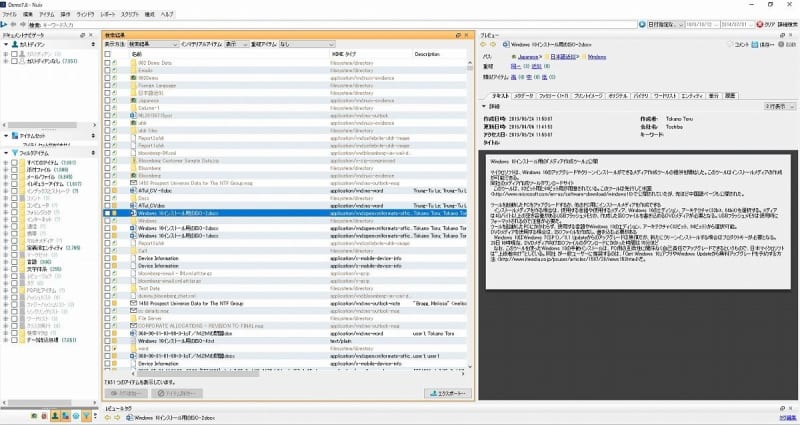Go back in search history arrow
Viewport: 800px width, 425px height.
[x=13, y=24]
